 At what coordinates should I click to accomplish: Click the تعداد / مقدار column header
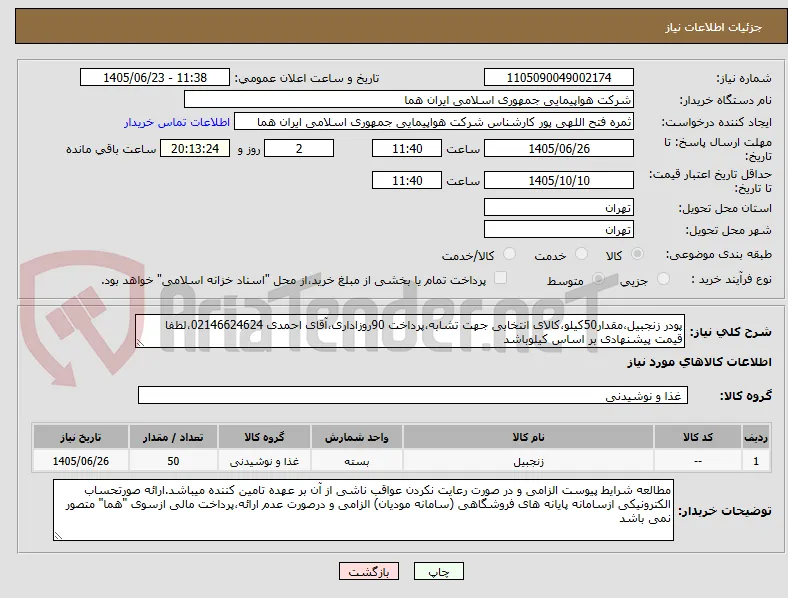click(x=173, y=437)
